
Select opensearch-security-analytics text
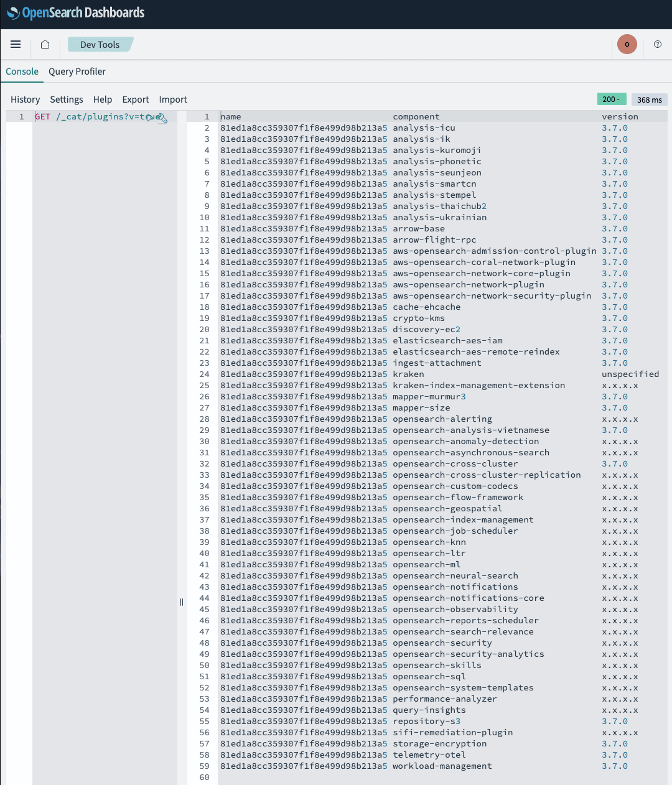[469, 654]
